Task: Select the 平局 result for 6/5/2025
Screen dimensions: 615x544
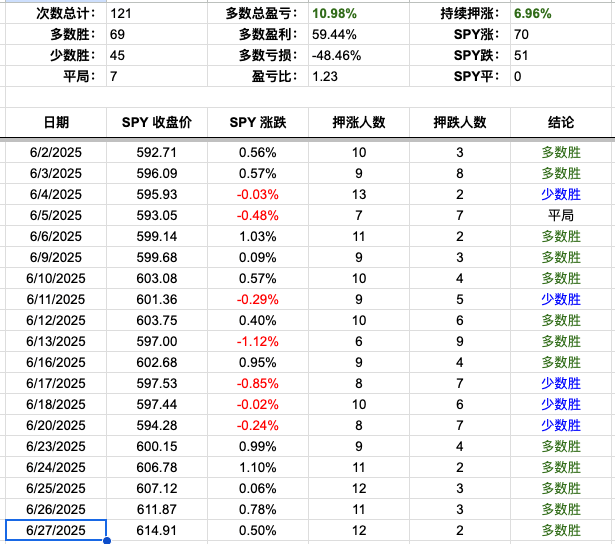Action: tap(561, 215)
